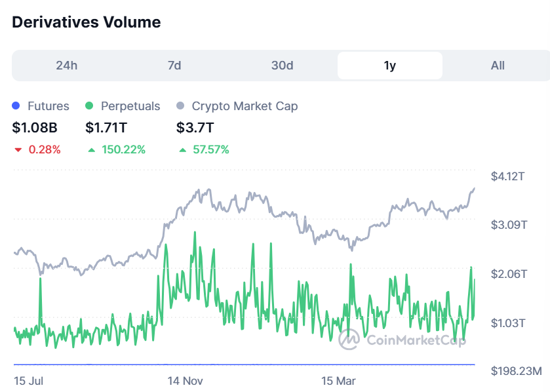Show the All time range
The image size is (550, 392).
click(x=498, y=66)
